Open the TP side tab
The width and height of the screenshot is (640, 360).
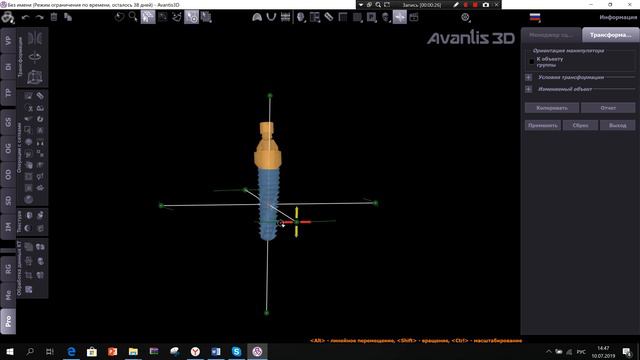click(8, 93)
